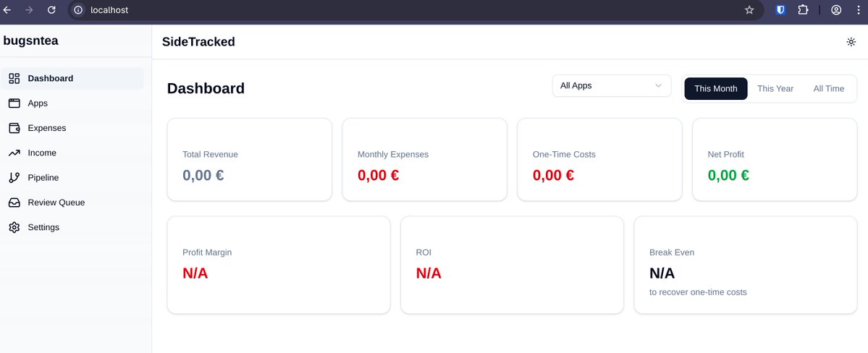Click the All Apps dropdown chevron
Screen dimensions: 868x353
[x=658, y=86]
